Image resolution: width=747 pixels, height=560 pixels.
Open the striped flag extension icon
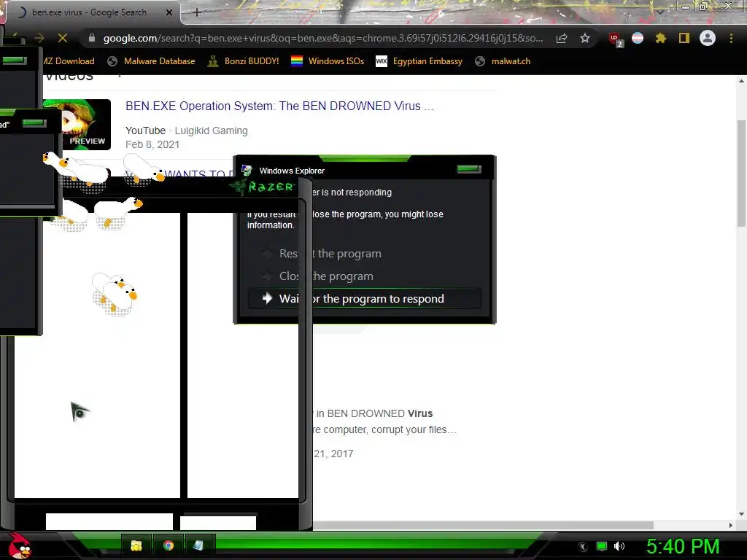(x=638, y=38)
